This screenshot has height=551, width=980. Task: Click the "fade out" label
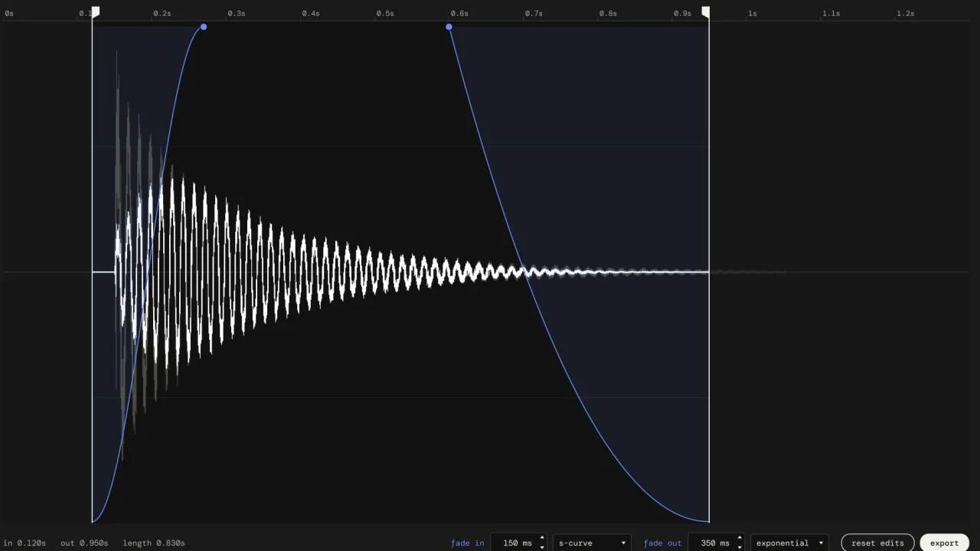tap(662, 543)
